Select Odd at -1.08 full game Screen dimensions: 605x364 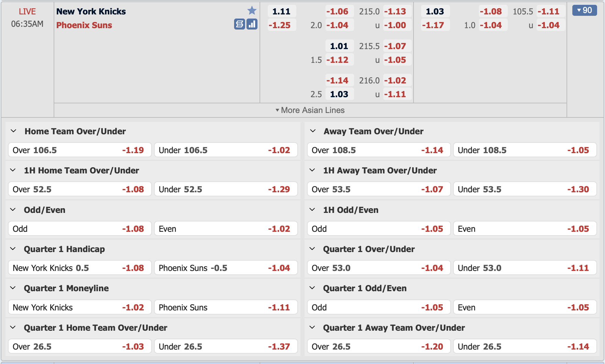click(80, 229)
